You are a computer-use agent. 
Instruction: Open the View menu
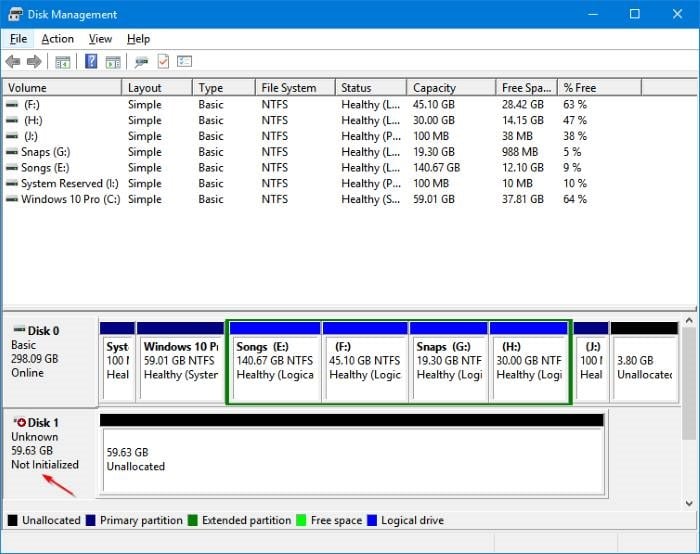tap(100, 39)
